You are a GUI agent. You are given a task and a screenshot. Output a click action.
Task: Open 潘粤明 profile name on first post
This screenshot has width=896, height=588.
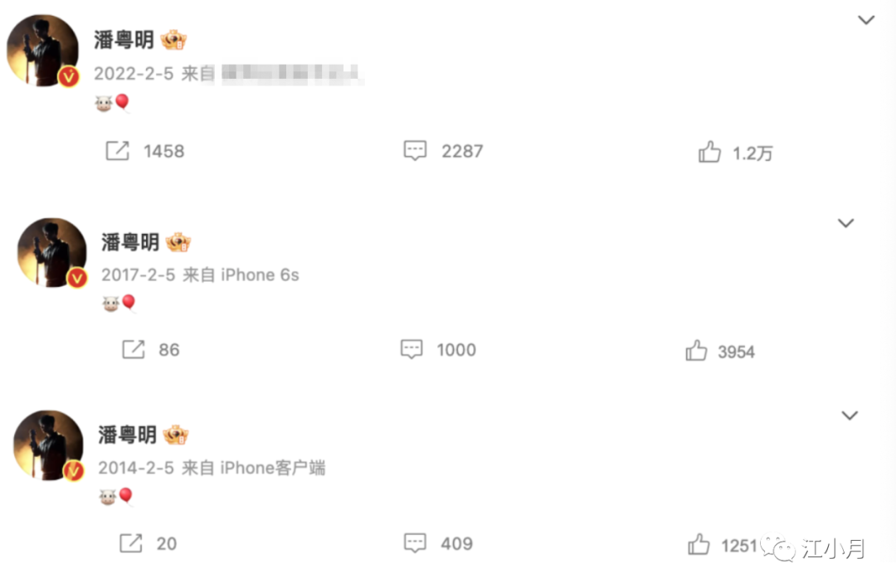pyautogui.click(x=124, y=40)
